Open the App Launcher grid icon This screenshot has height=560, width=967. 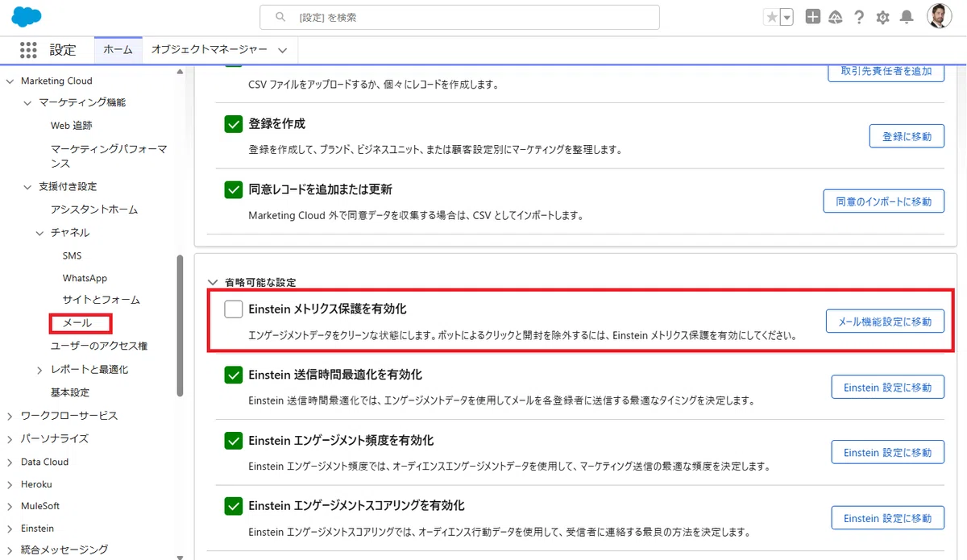click(x=28, y=50)
